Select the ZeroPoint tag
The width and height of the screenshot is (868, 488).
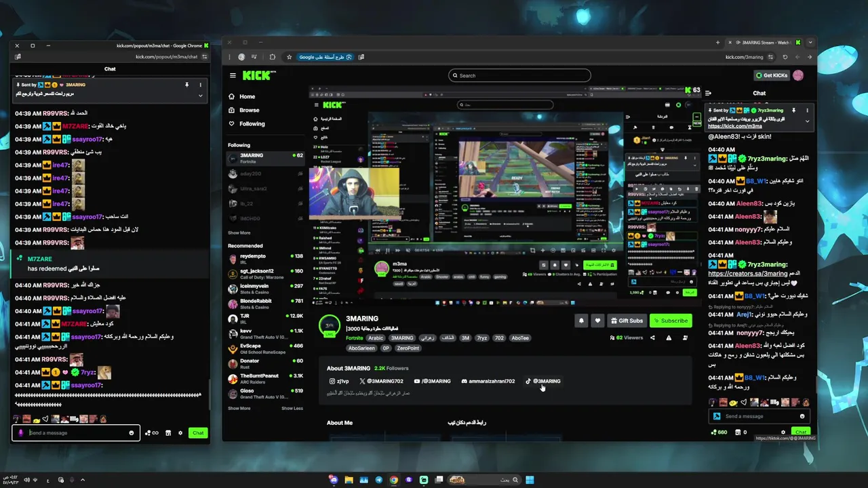click(x=408, y=348)
